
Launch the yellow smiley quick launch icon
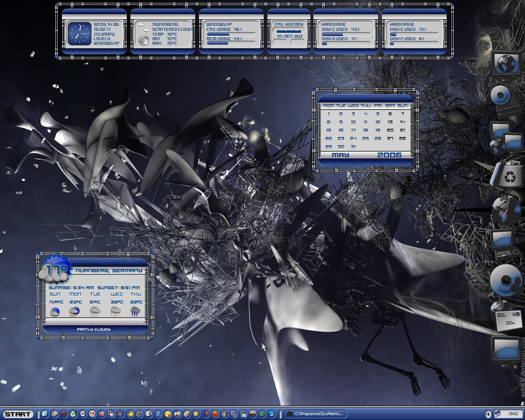pyautogui.click(x=168, y=414)
